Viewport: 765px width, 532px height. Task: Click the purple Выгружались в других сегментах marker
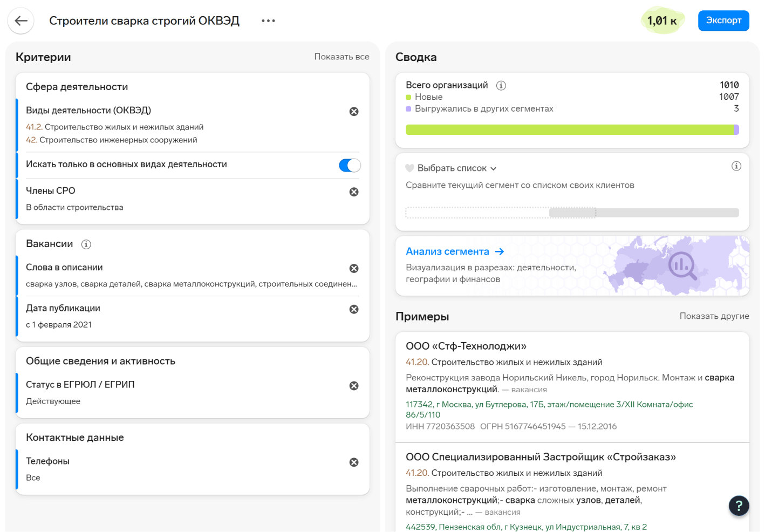(x=408, y=109)
